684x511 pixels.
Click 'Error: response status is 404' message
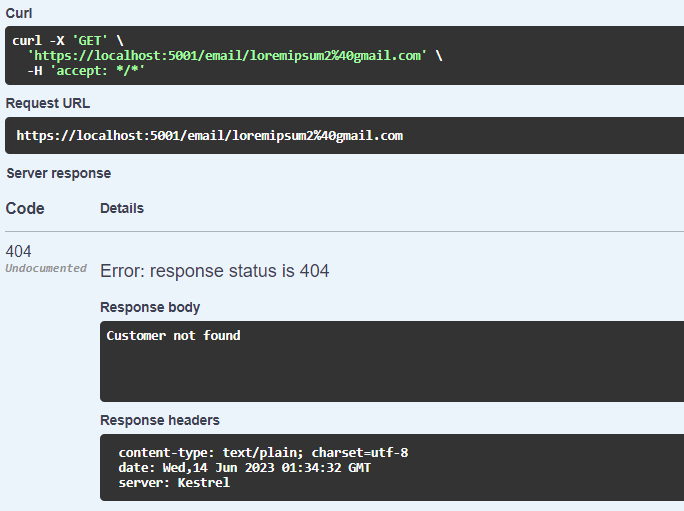tap(215, 271)
